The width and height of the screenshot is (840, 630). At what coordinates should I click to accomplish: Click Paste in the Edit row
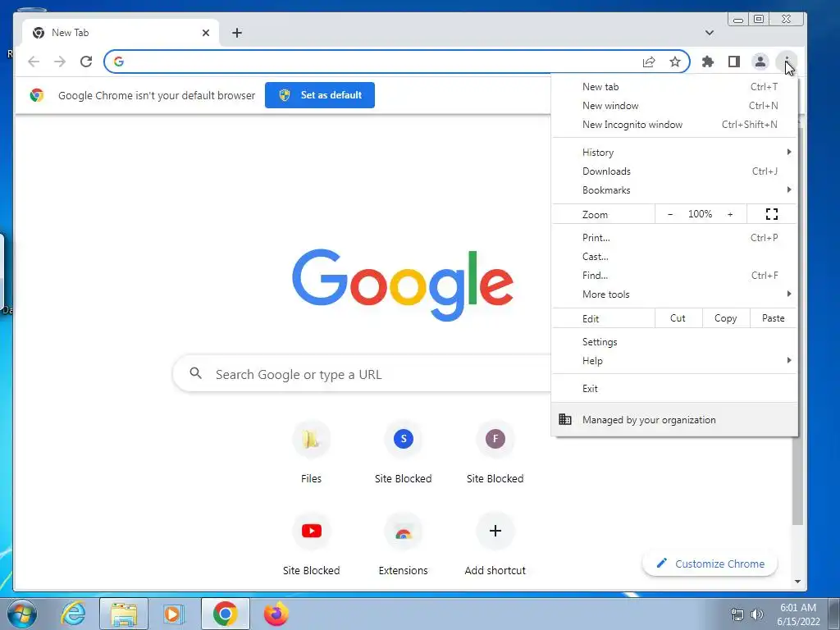pyautogui.click(x=773, y=318)
